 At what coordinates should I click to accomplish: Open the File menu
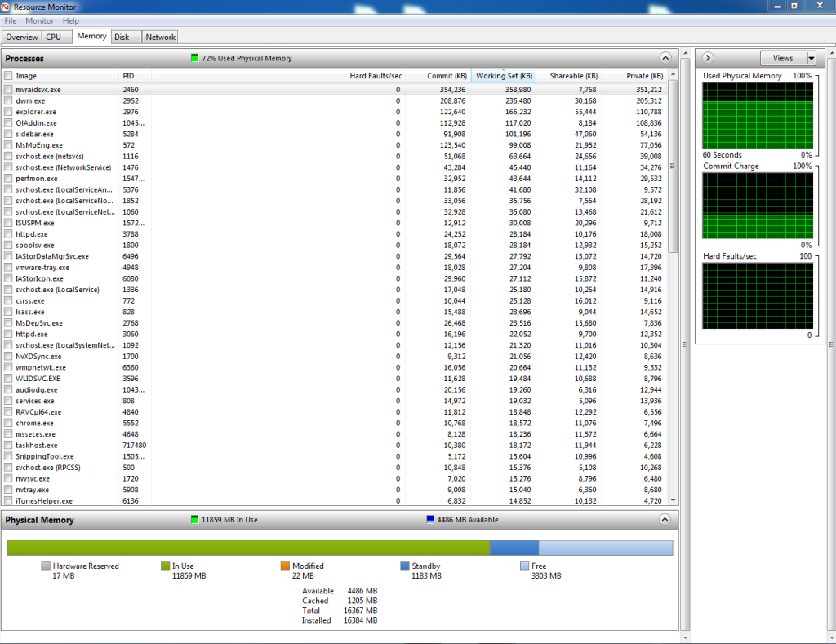[x=10, y=20]
